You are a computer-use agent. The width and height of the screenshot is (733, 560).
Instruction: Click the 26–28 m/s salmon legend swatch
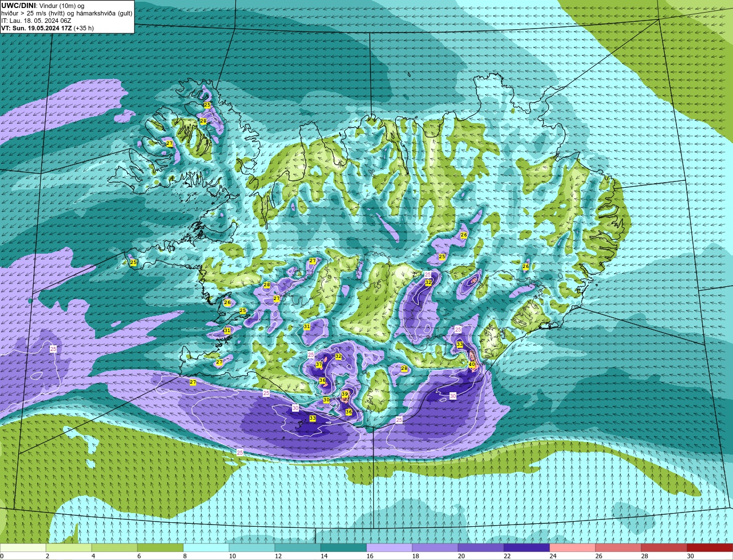(618, 548)
